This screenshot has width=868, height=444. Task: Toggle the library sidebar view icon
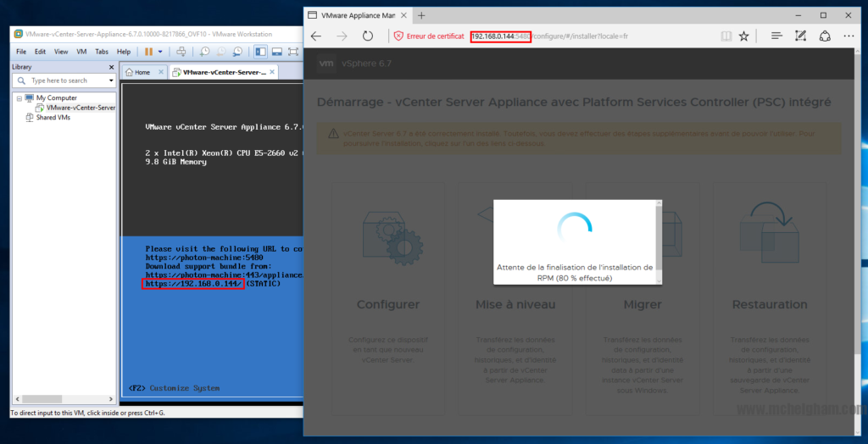[261, 52]
